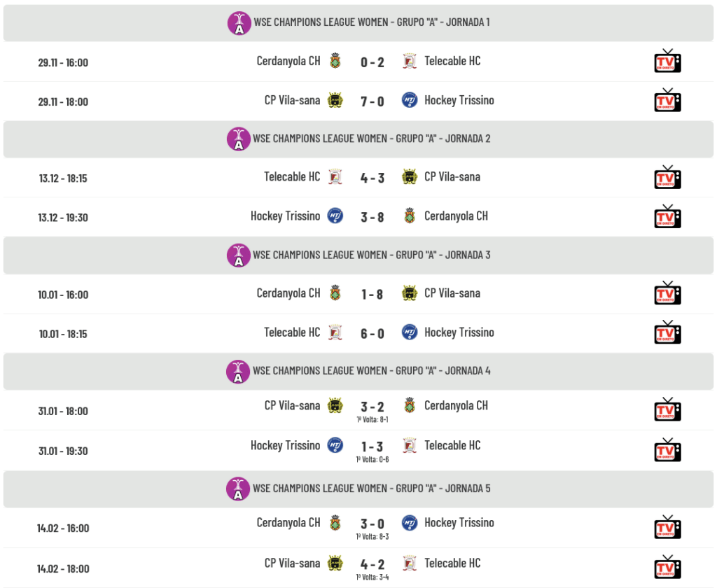
Task: Open TV broadcast for the 14.02 18:00 match
Action: tap(667, 566)
